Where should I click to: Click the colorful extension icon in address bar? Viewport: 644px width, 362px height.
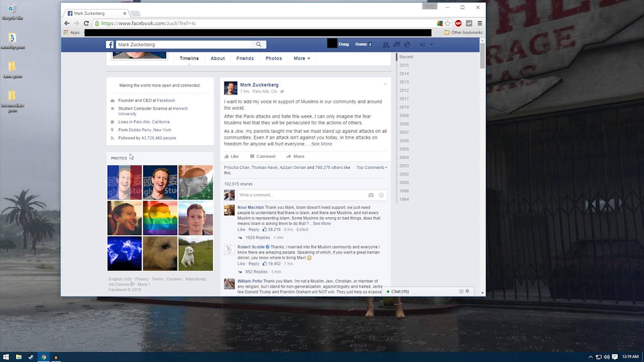click(x=440, y=23)
